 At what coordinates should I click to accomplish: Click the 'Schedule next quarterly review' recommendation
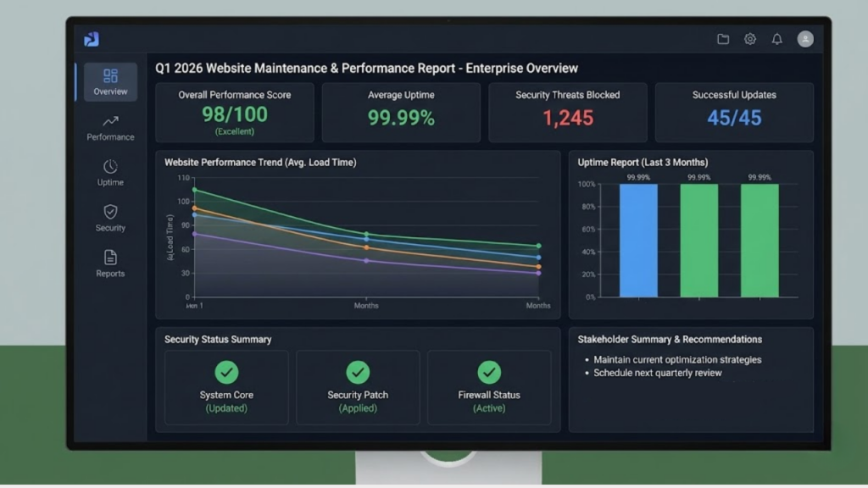657,373
